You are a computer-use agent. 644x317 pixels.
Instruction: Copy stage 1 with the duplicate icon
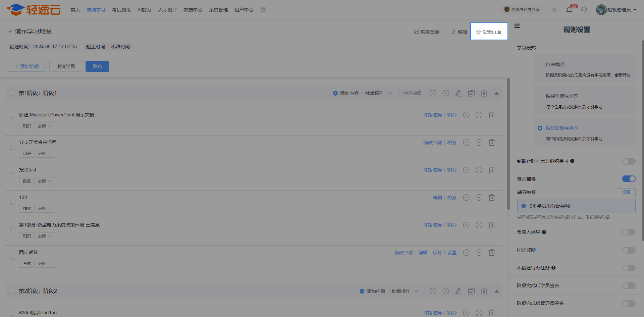[x=471, y=93]
